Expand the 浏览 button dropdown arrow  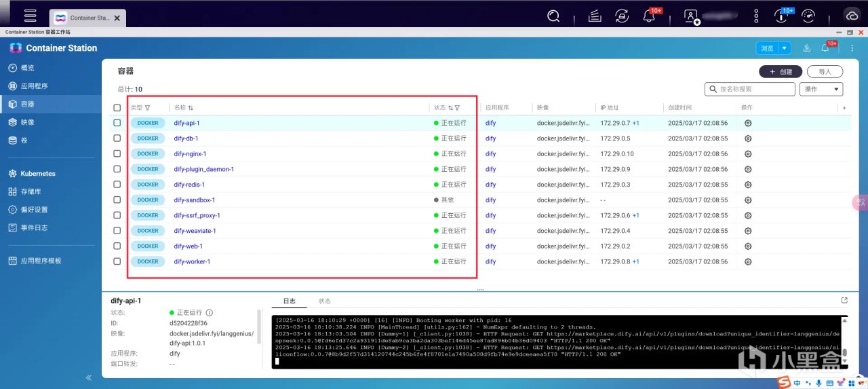pyautogui.click(x=785, y=48)
